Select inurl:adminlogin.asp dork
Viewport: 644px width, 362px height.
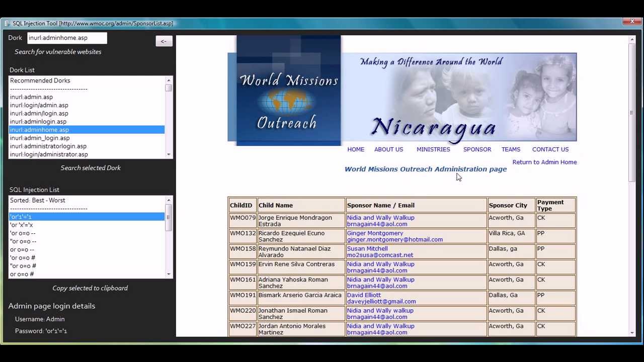tap(87, 122)
